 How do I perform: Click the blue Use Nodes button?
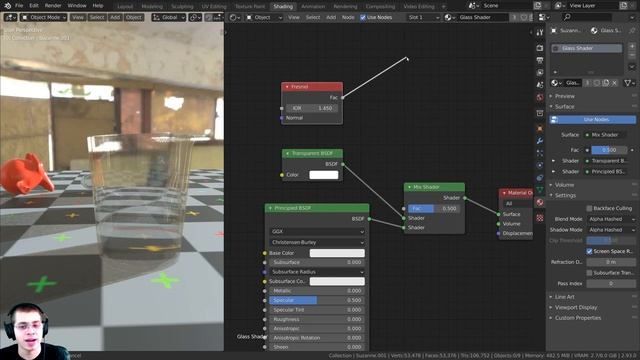click(x=593, y=120)
